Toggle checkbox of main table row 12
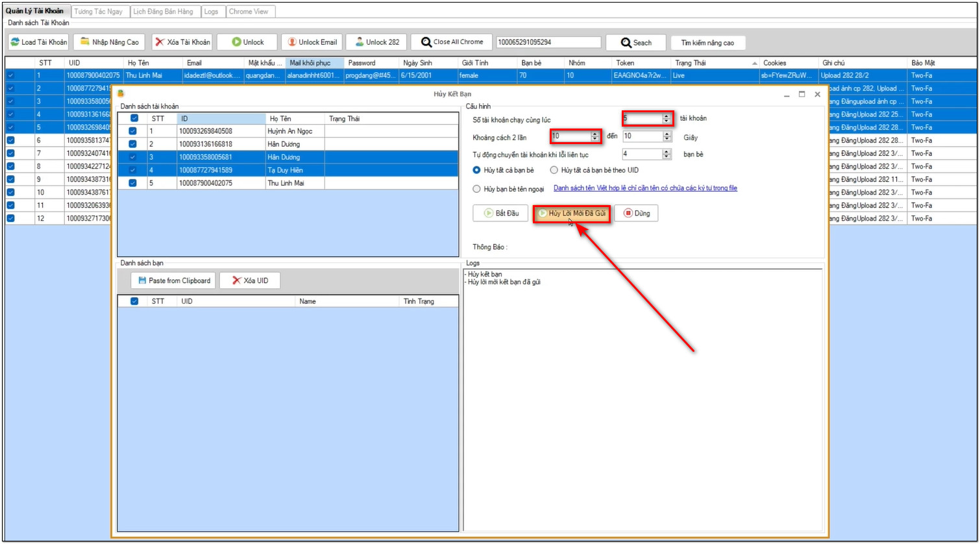Screen dimensions: 980x544 click(x=10, y=218)
